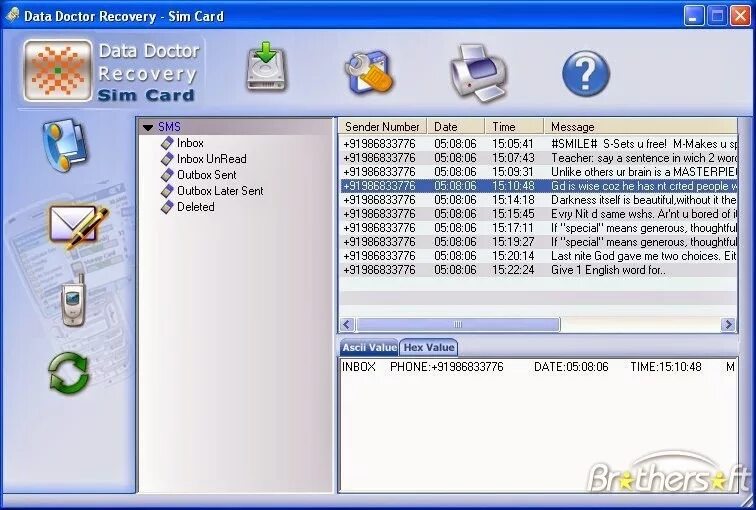Open the Outbox Sent folder
Image resolution: width=756 pixels, height=510 pixels.
[x=207, y=174]
